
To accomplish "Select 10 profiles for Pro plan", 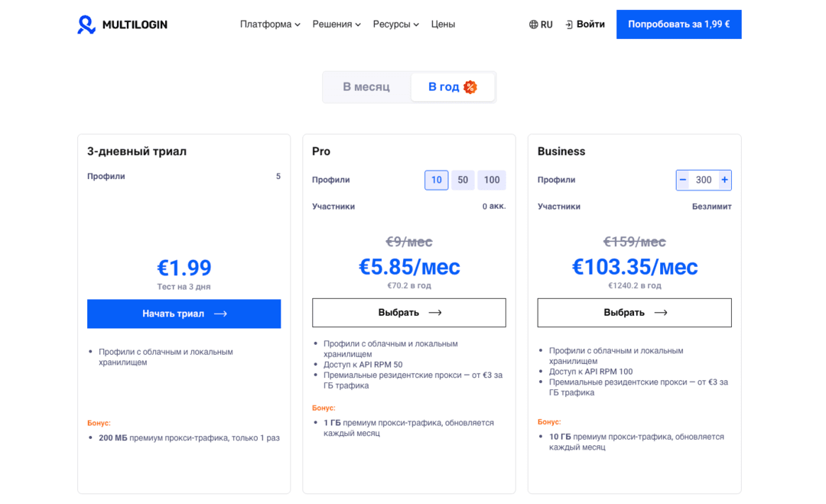I will (436, 180).
